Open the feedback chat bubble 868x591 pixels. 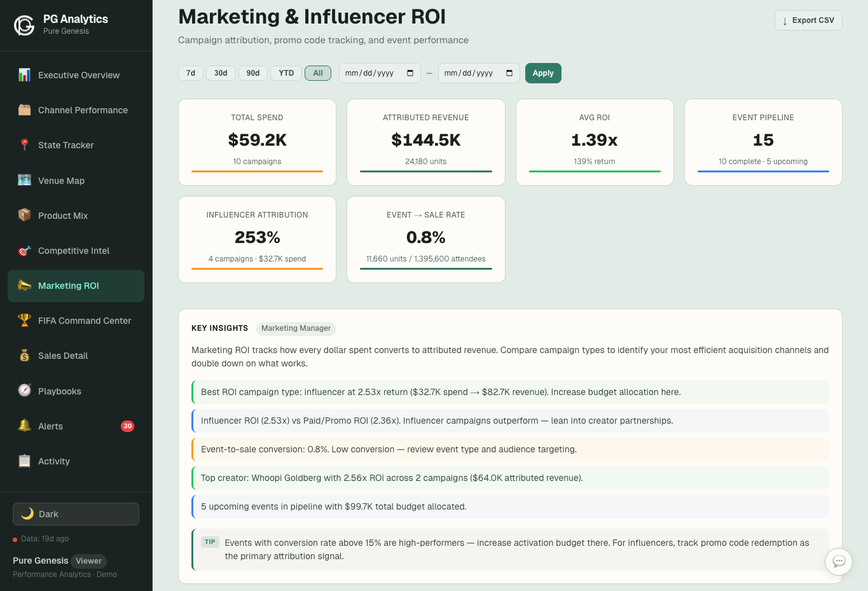pyautogui.click(x=838, y=562)
